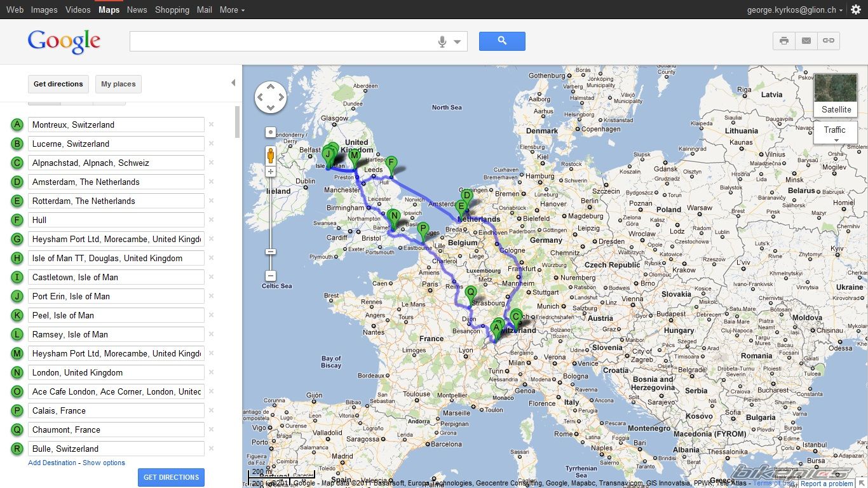Viewport: 868px width, 488px height.
Task: Click green marker R in destination list
Action: pos(17,449)
